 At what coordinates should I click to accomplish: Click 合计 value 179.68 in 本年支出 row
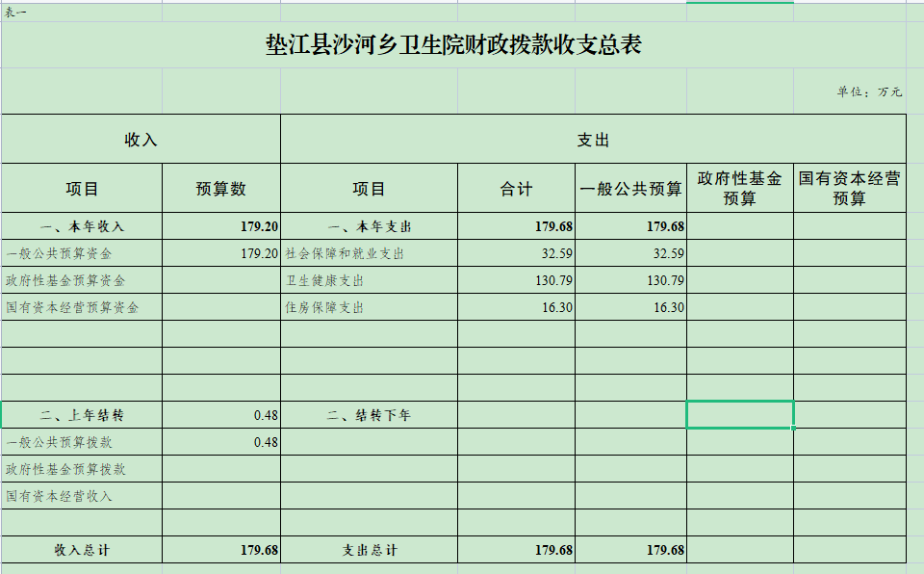tap(516, 226)
